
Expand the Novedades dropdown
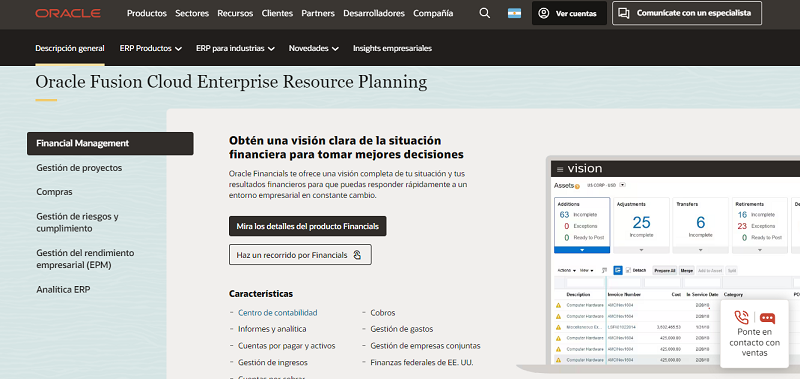pyautogui.click(x=313, y=48)
